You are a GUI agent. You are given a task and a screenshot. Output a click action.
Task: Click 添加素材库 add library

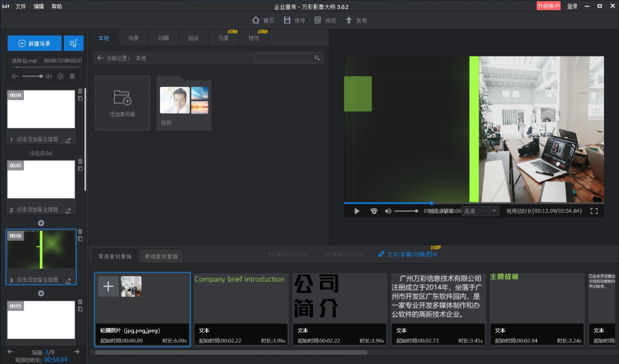[122, 103]
